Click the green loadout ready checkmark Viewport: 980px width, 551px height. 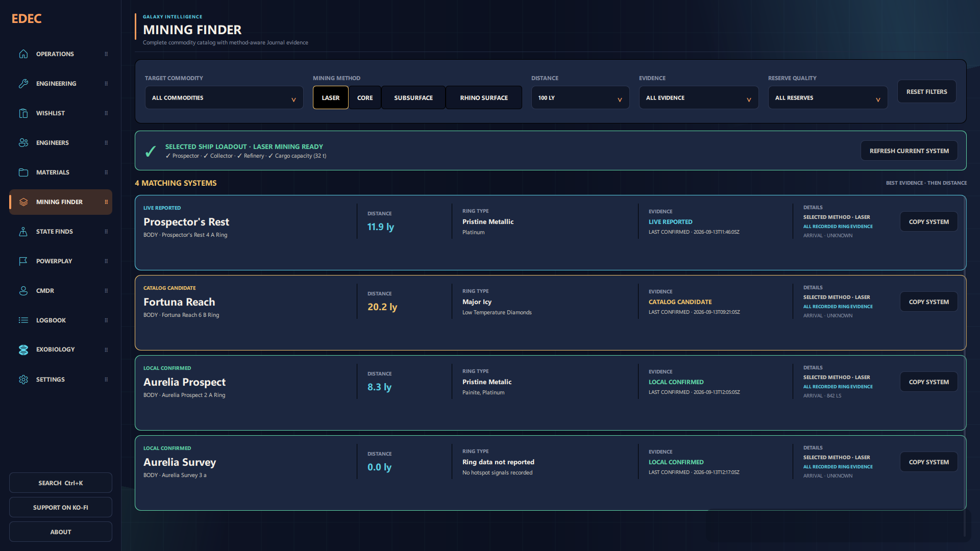151,151
